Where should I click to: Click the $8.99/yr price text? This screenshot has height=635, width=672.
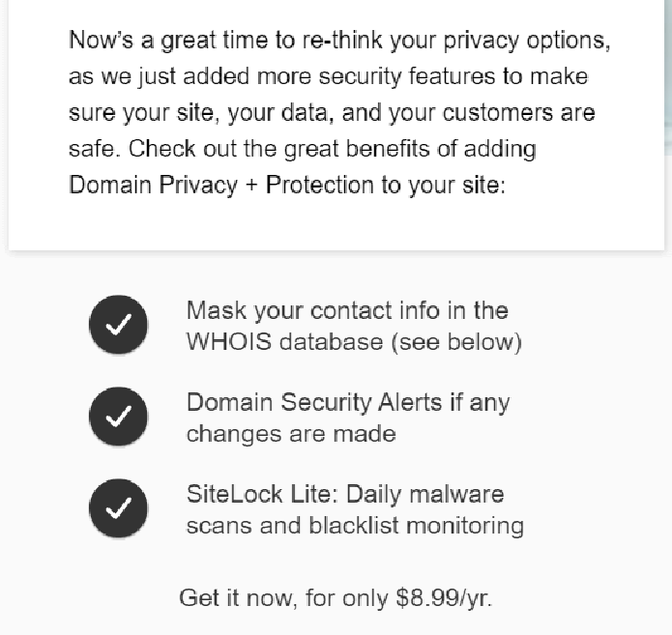(443, 597)
